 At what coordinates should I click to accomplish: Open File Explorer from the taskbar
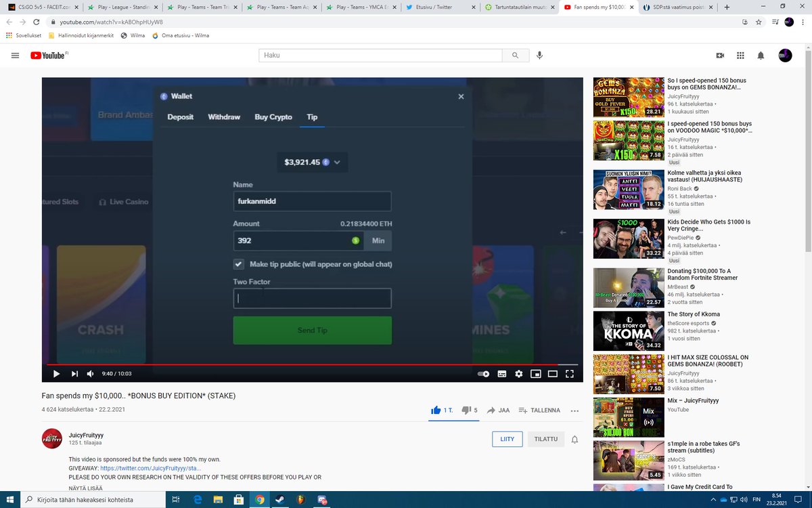coord(218,500)
